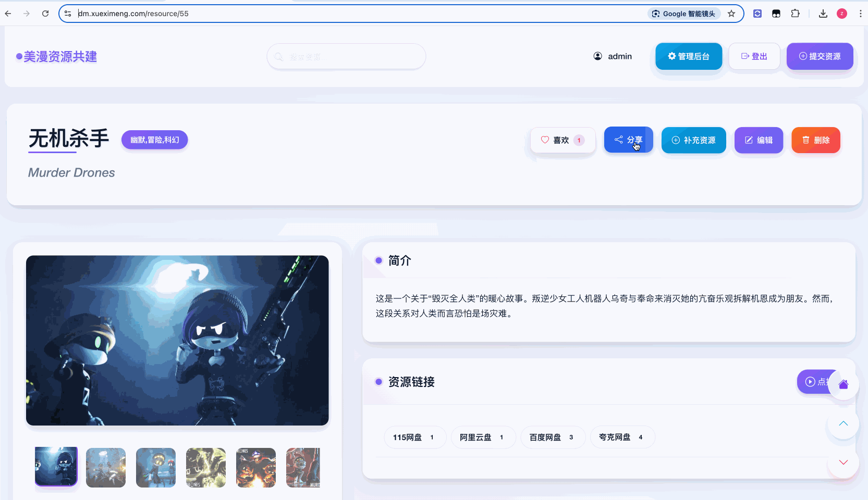Open the admin user profile
This screenshot has width=868, height=500.
point(613,56)
